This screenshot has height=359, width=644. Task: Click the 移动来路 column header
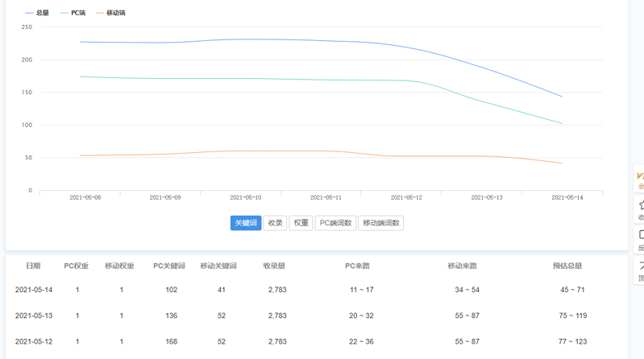[463, 266]
